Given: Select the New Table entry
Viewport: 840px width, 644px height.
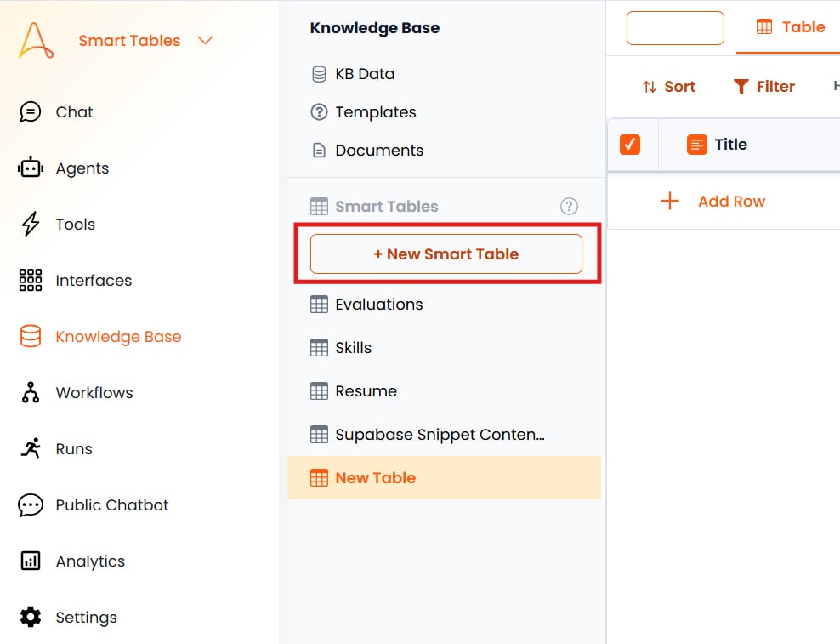Looking at the screenshot, I should pos(375,477).
